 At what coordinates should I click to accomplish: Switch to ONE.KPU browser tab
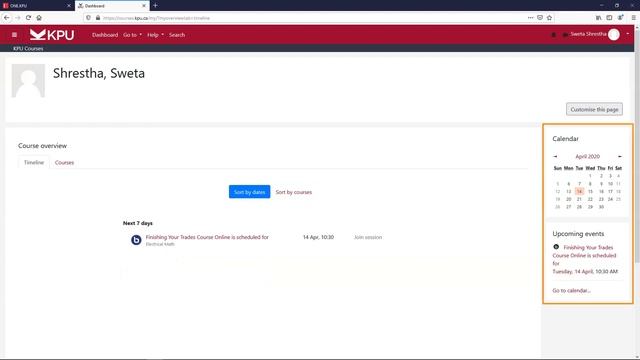pyautogui.click(x=37, y=6)
